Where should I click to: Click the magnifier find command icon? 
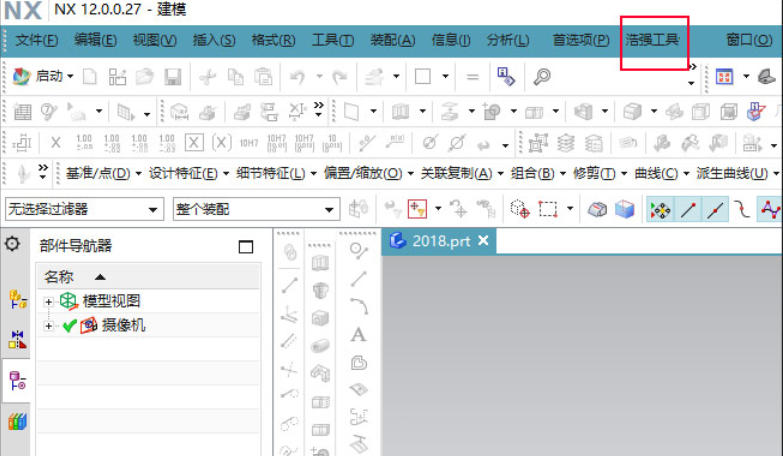[542, 76]
